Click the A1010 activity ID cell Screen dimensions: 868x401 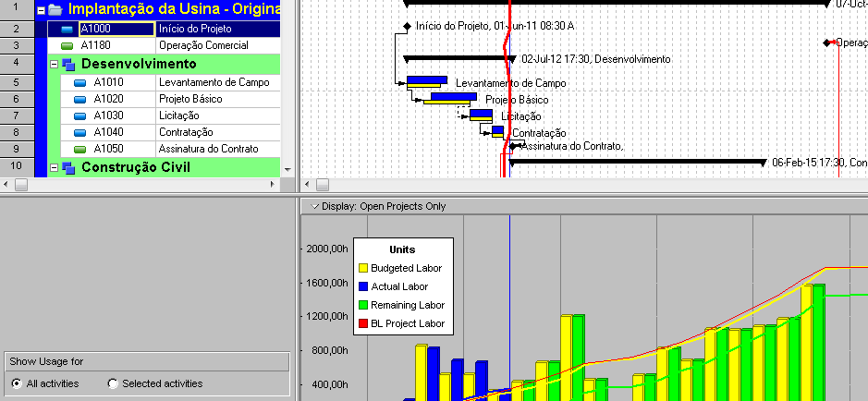pyautogui.click(x=108, y=82)
